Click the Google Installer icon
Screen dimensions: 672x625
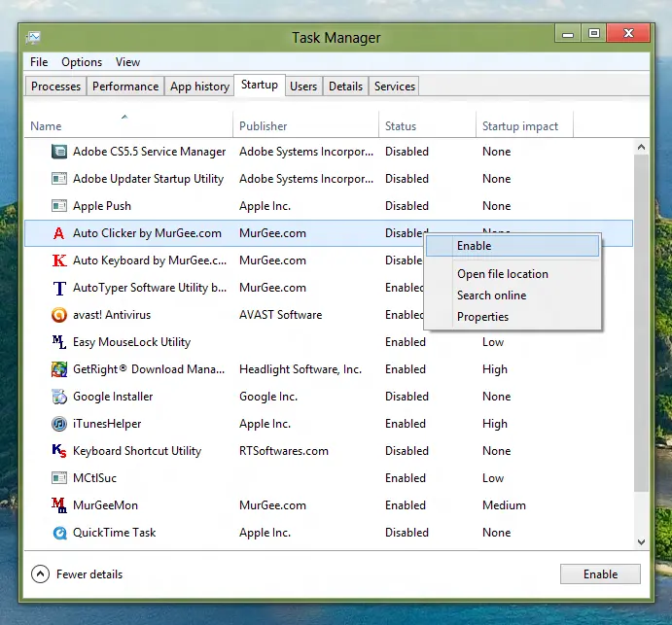point(59,397)
